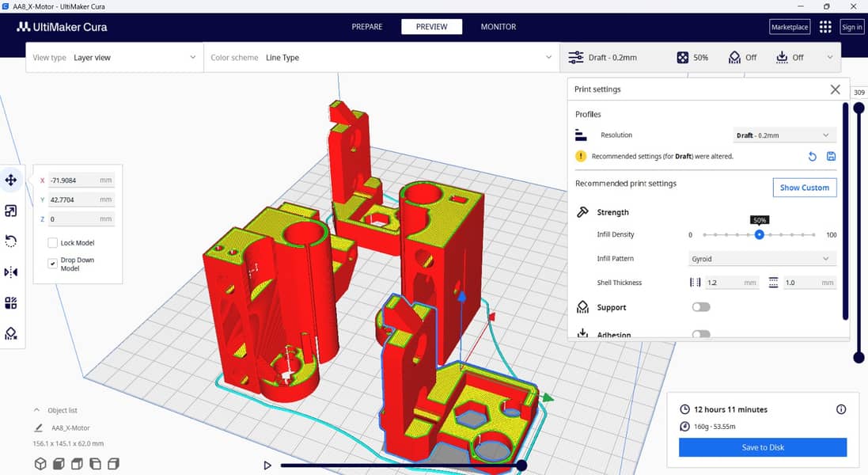Image resolution: width=868 pixels, height=475 pixels.
Task: Switch to 3D perspective view icon
Action: (40, 463)
